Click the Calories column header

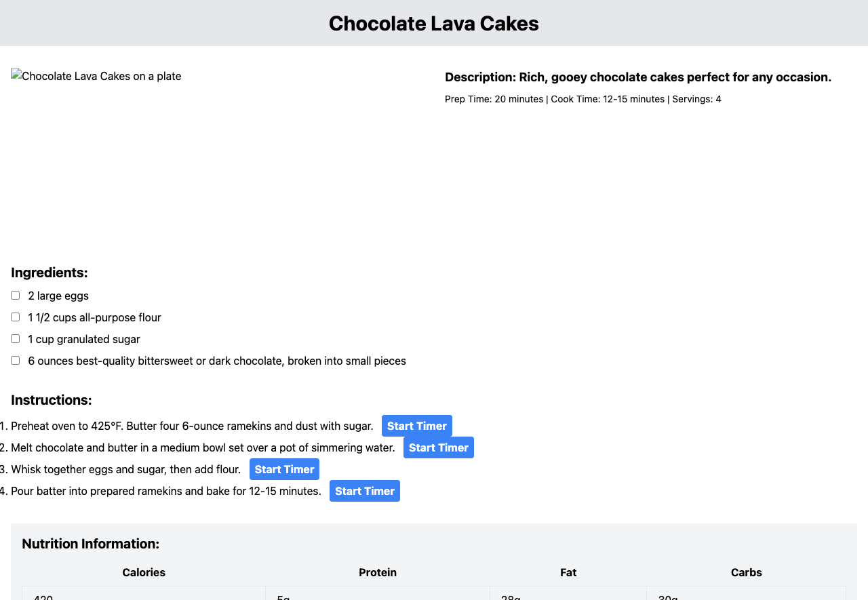(x=144, y=572)
